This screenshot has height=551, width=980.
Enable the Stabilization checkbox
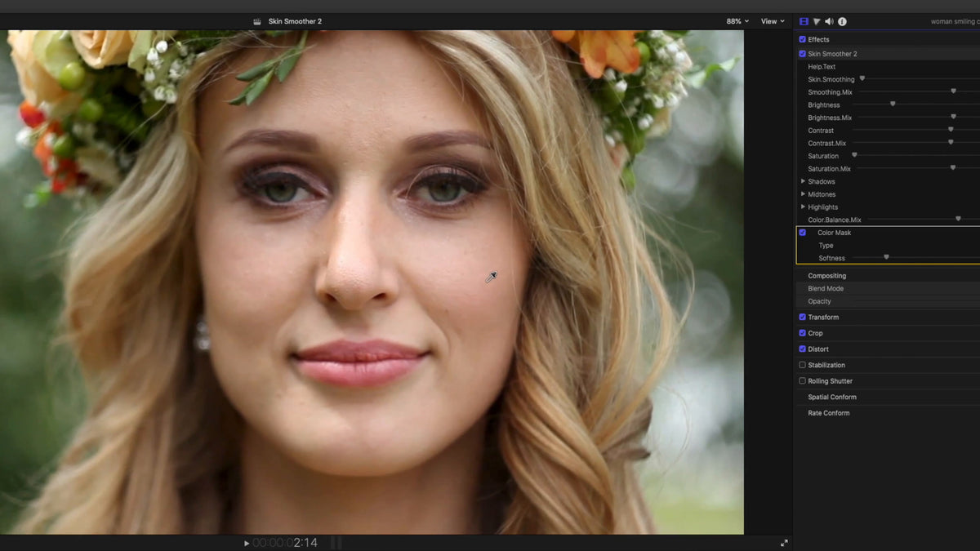802,365
